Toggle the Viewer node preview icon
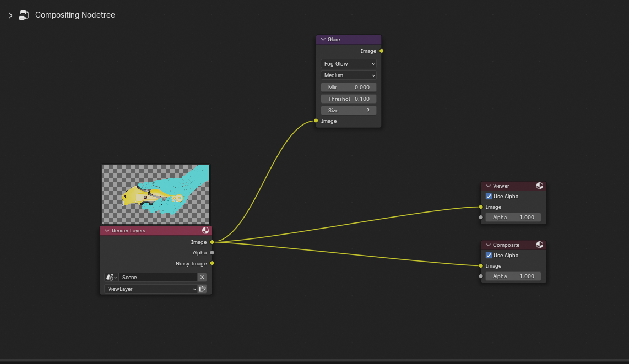629x364 pixels. coord(540,186)
